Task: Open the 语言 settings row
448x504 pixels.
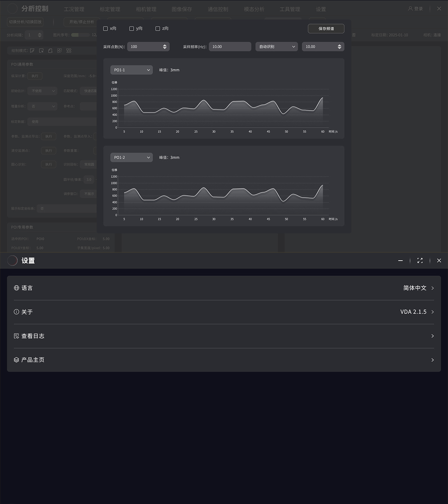Action: (x=224, y=288)
